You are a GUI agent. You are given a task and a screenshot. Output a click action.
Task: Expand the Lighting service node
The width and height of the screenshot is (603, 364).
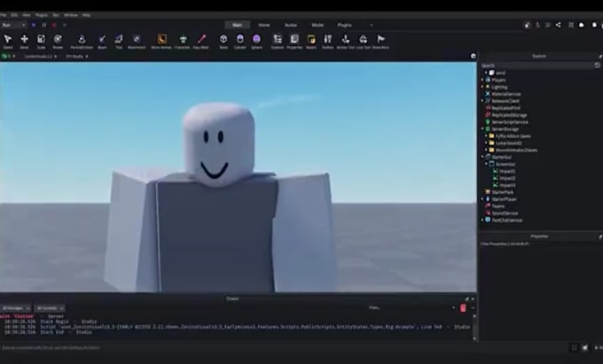tap(482, 87)
